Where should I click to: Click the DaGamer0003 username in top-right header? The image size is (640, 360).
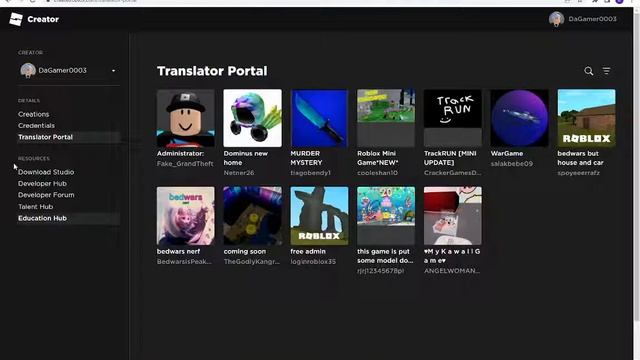(592, 19)
